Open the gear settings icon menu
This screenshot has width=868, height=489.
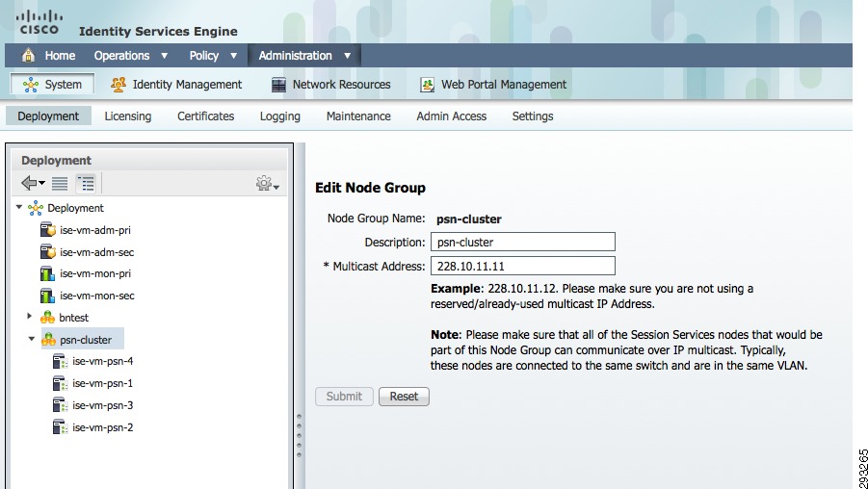coord(268,183)
